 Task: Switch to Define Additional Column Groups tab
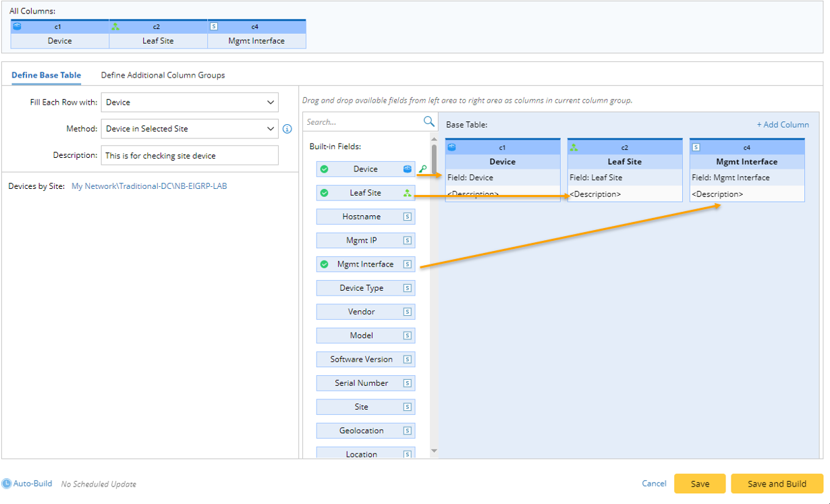pos(163,76)
